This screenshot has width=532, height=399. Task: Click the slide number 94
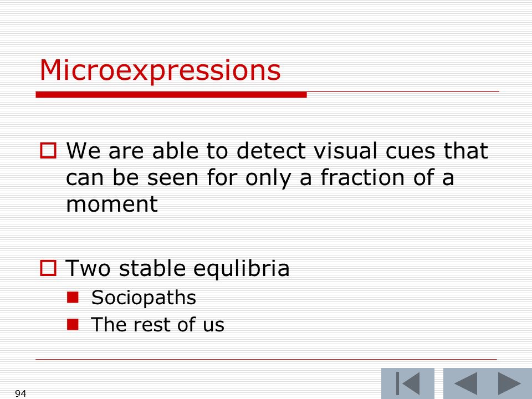tap(21, 393)
